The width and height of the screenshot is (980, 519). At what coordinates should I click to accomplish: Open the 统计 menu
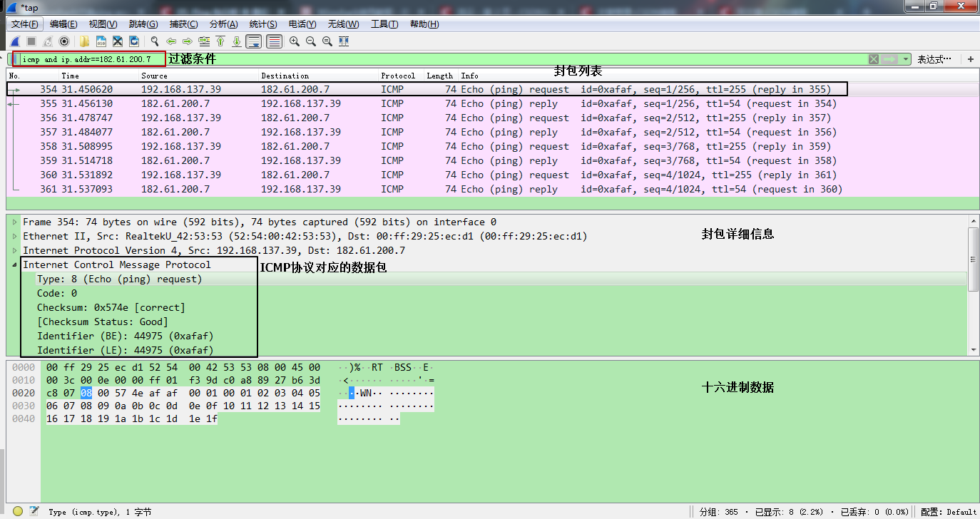[x=262, y=24]
